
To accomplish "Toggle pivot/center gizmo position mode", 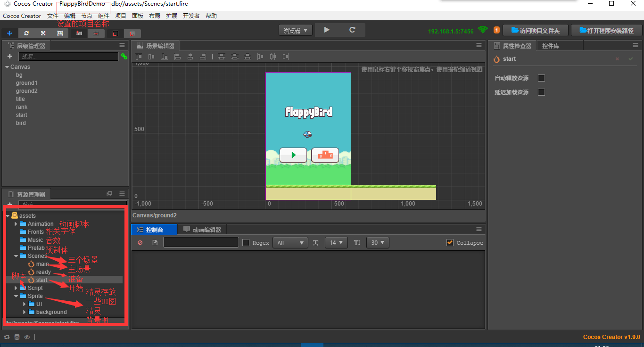I will tap(79, 33).
